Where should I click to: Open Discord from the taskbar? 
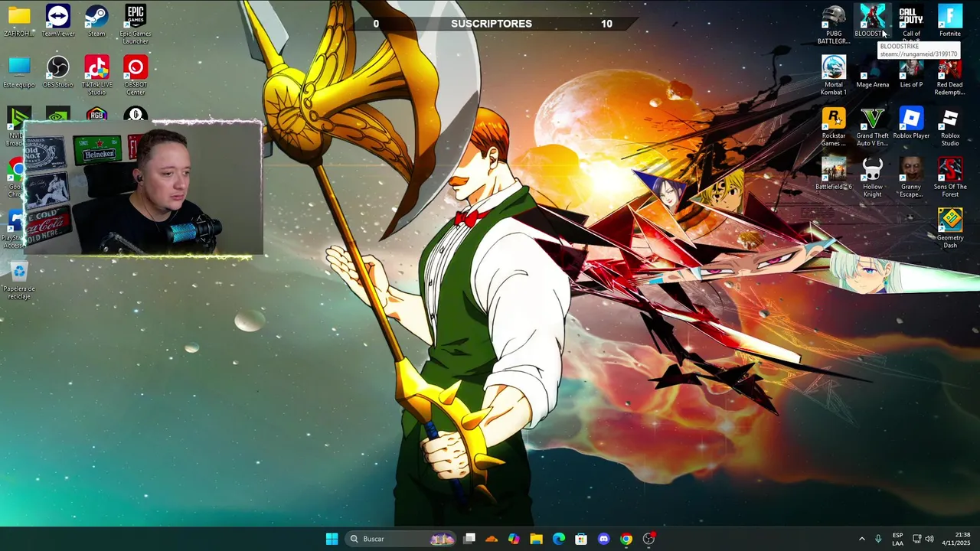[x=603, y=539]
